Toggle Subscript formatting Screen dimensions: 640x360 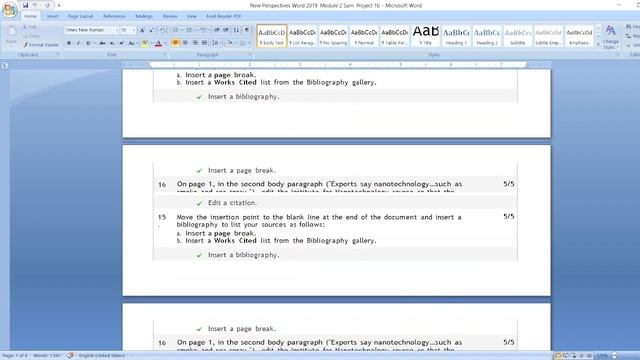112,43
